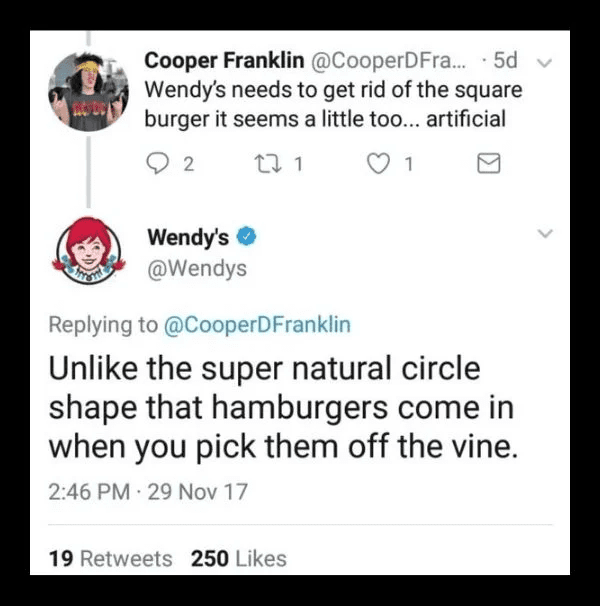This screenshot has height=606, width=600.
Task: Open the Cooper Franklin display name
Action: pos(224,60)
